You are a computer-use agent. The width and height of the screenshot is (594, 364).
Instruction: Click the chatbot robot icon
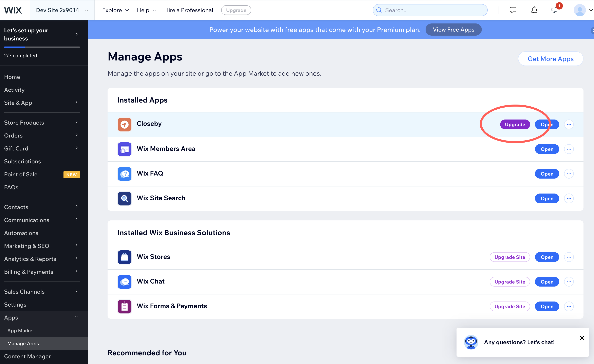pyautogui.click(x=471, y=342)
